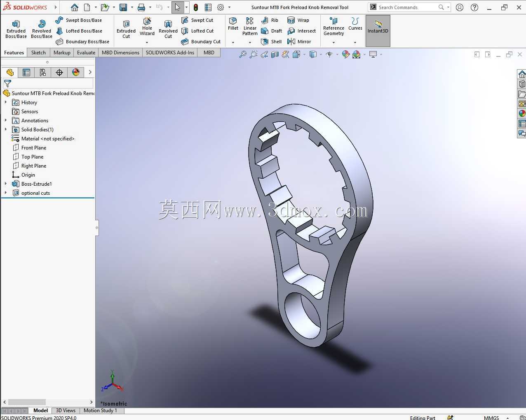This screenshot has height=420, width=526.
Task: Toggle the rebuild traffic light button
Action: [x=196, y=7]
